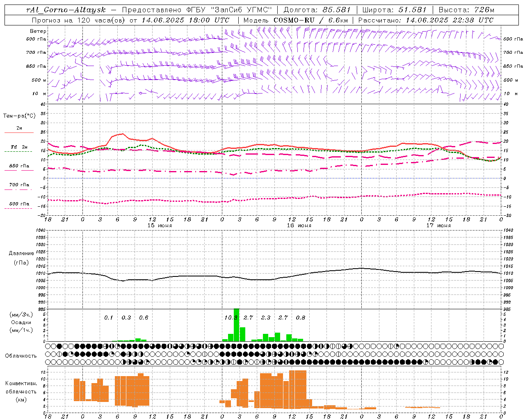Click the Прогноз на 120 часа(ов) text
The width and height of the screenshot is (525, 420).
click(79, 20)
